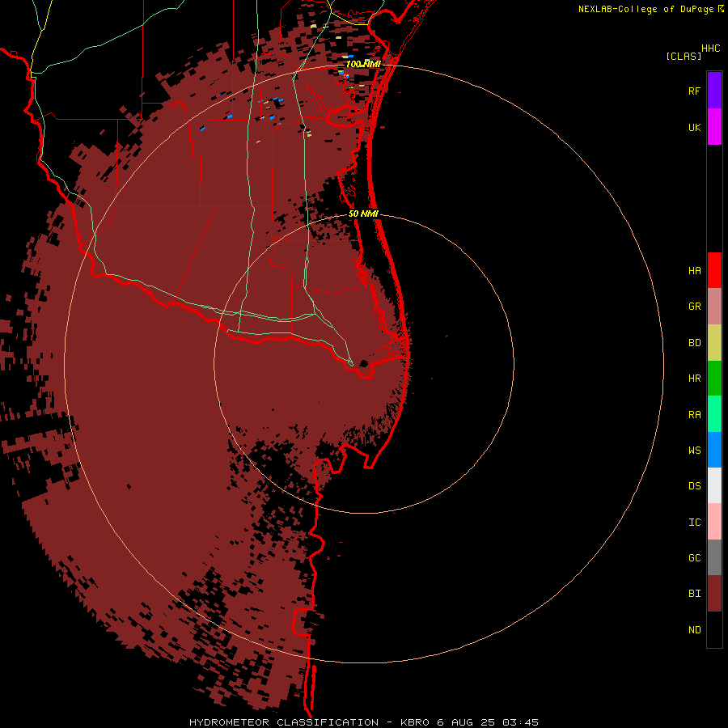The width and height of the screenshot is (728, 728).
Task: Click the GC legend label
Action: click(695, 558)
